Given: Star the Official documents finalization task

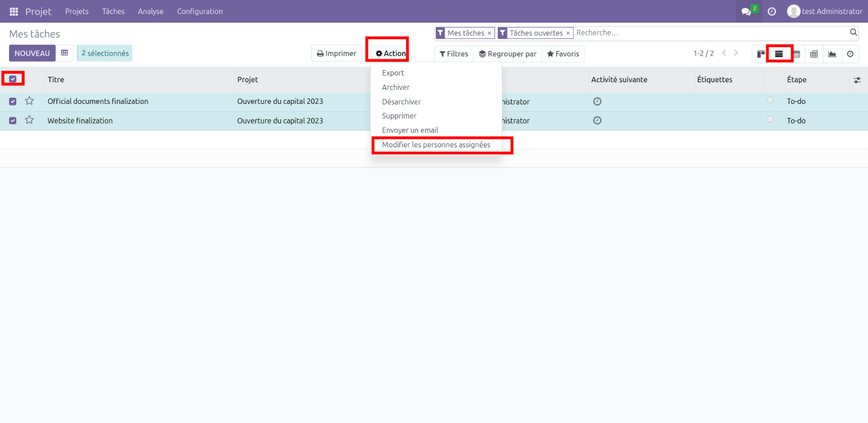Looking at the screenshot, I should click(29, 101).
